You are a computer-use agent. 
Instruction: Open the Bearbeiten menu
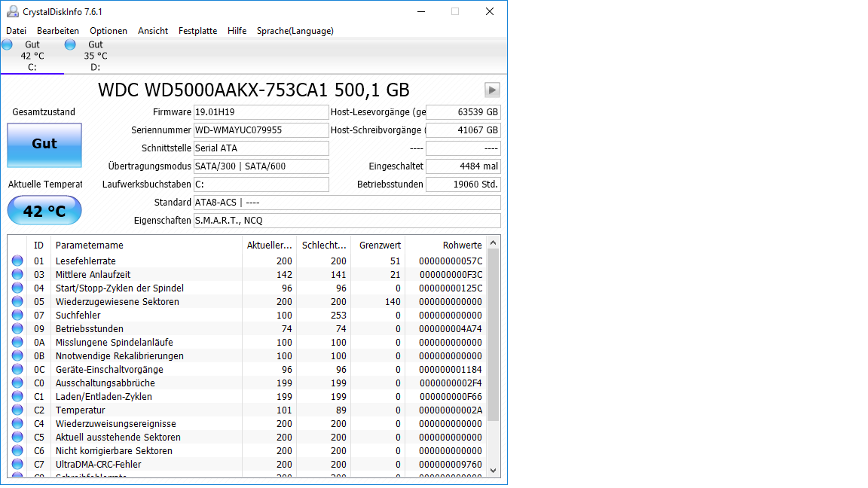pos(57,31)
